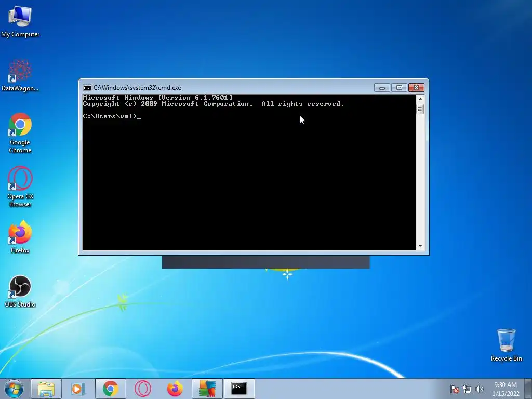Select the OBS Studio desktop shortcut

[x=20, y=291]
